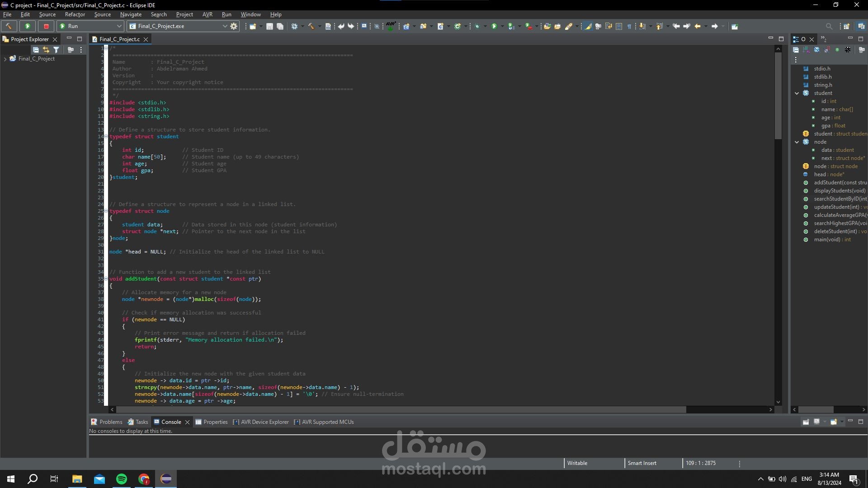868x488 pixels.
Task: Click the green Launch run button
Action: click(x=28, y=26)
